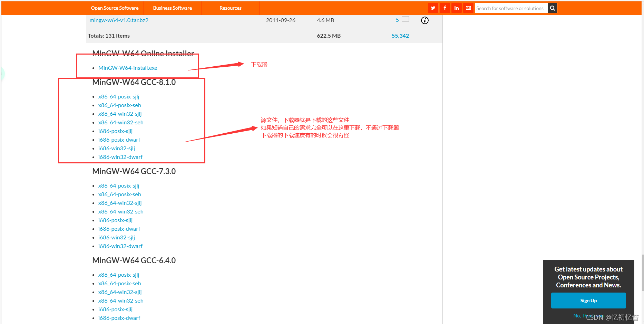Click the MinGW-W64 GCC-7.3.0 heading
Screen dimensions: 644x324
(134, 171)
